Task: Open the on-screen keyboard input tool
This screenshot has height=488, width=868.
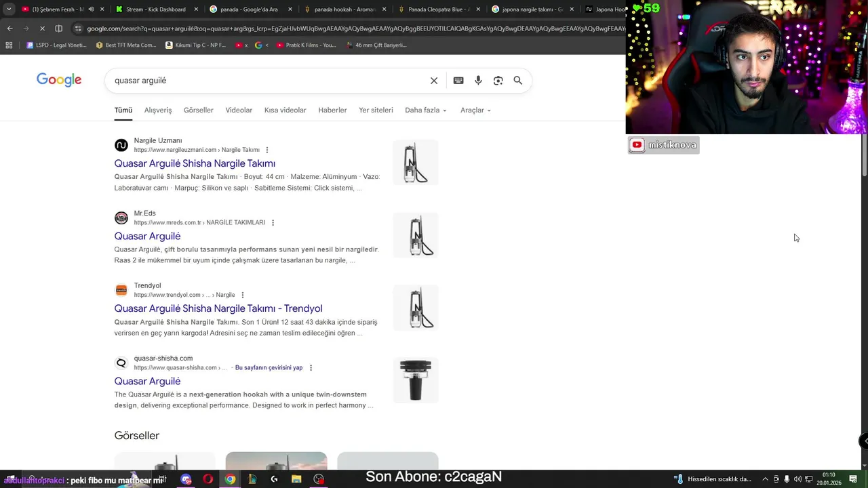Action: pyautogui.click(x=458, y=81)
